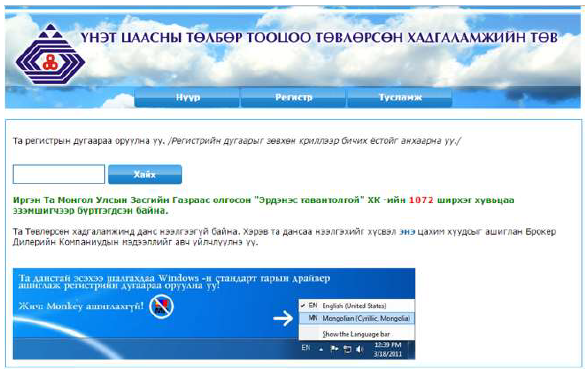Open the Регистр navigation tab
The width and height of the screenshot is (588, 373).
click(x=293, y=98)
